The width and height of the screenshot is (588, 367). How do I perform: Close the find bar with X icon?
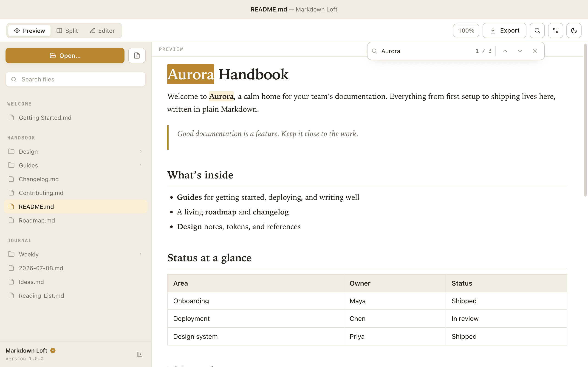click(x=534, y=51)
